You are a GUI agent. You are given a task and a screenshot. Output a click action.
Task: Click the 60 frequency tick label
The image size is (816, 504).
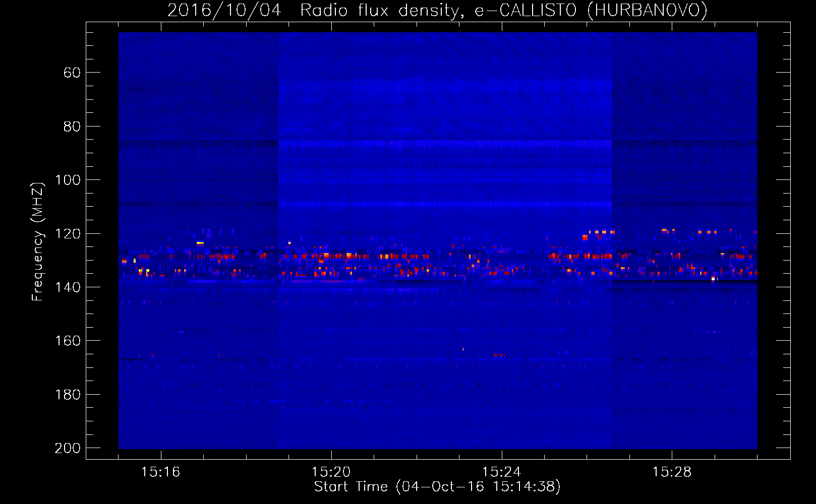pos(72,73)
